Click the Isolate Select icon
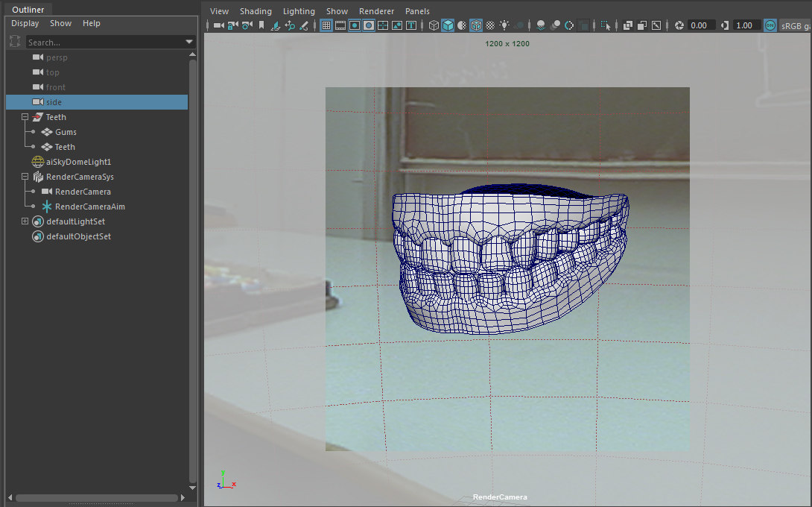Image resolution: width=812 pixels, height=507 pixels. click(x=605, y=25)
